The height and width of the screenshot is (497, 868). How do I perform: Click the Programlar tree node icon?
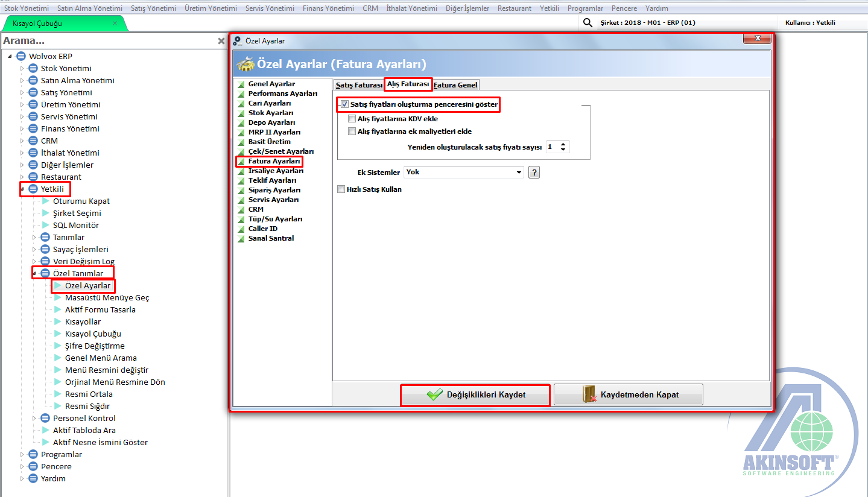tap(33, 454)
